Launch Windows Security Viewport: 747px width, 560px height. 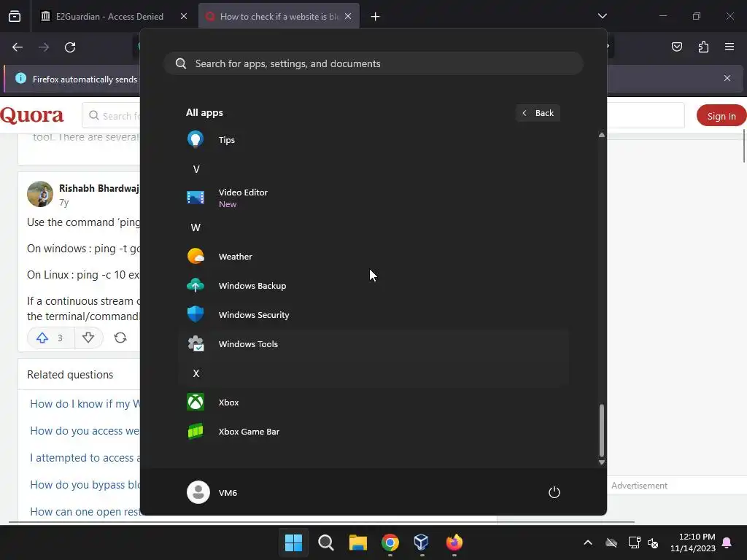[373, 315]
